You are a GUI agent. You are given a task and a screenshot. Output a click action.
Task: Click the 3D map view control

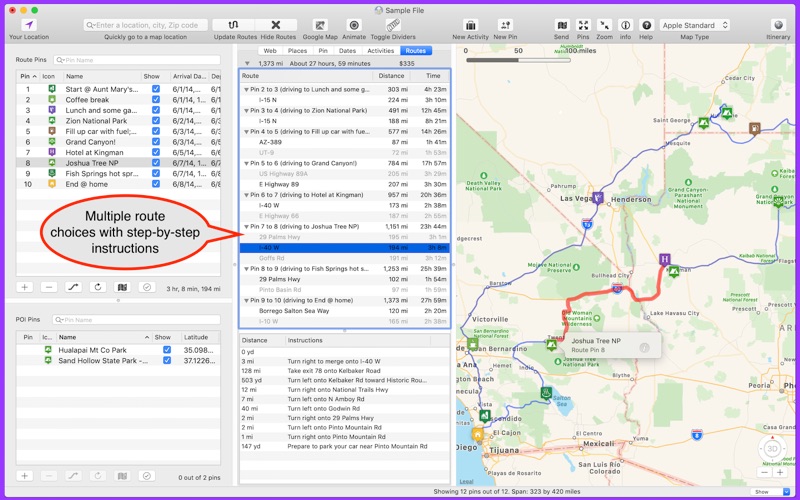point(773,447)
